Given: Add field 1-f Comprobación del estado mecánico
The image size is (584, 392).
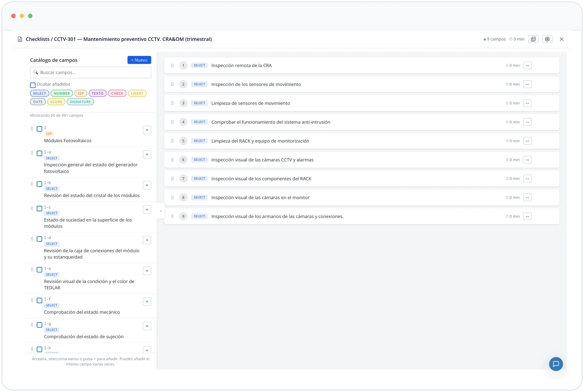Looking at the screenshot, I should (147, 302).
